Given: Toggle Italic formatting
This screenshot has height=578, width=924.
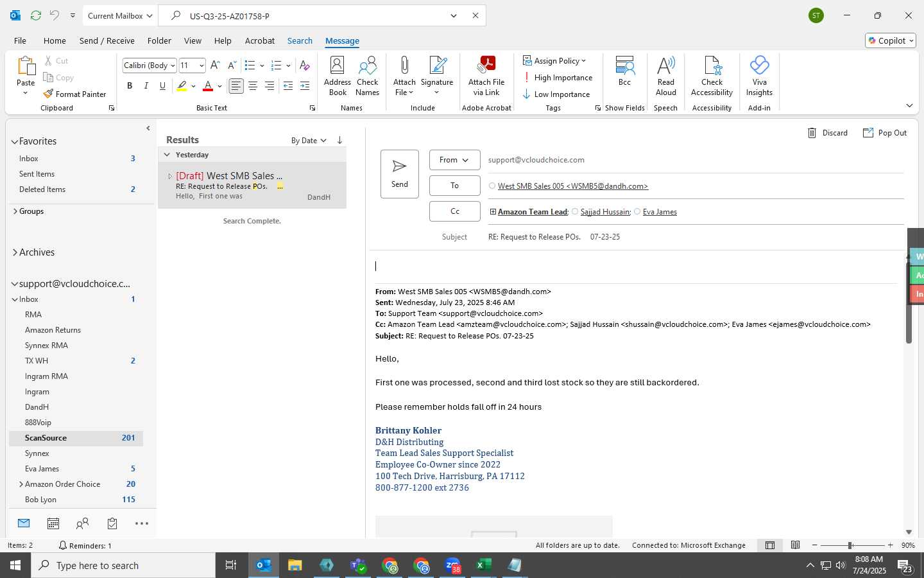Looking at the screenshot, I should tap(146, 85).
